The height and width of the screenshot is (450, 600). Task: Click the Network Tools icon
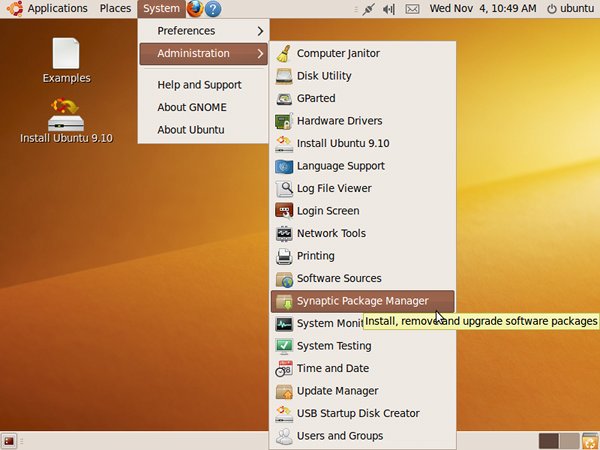284,233
